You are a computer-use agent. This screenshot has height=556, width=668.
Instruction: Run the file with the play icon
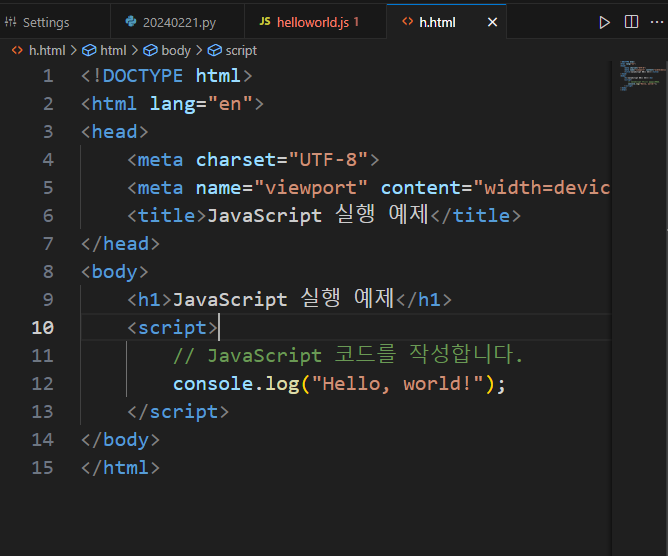604,22
